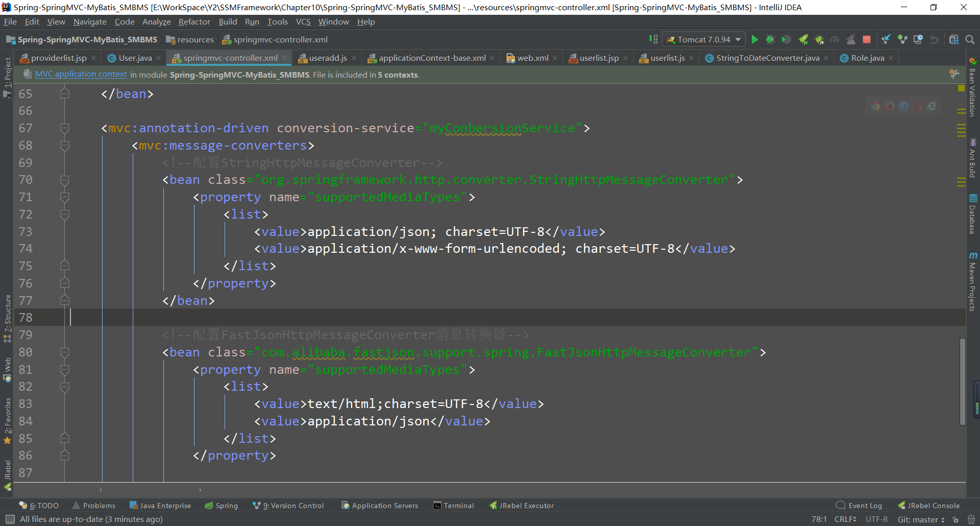Update project from version control
The image size is (980, 526).
[886, 39]
